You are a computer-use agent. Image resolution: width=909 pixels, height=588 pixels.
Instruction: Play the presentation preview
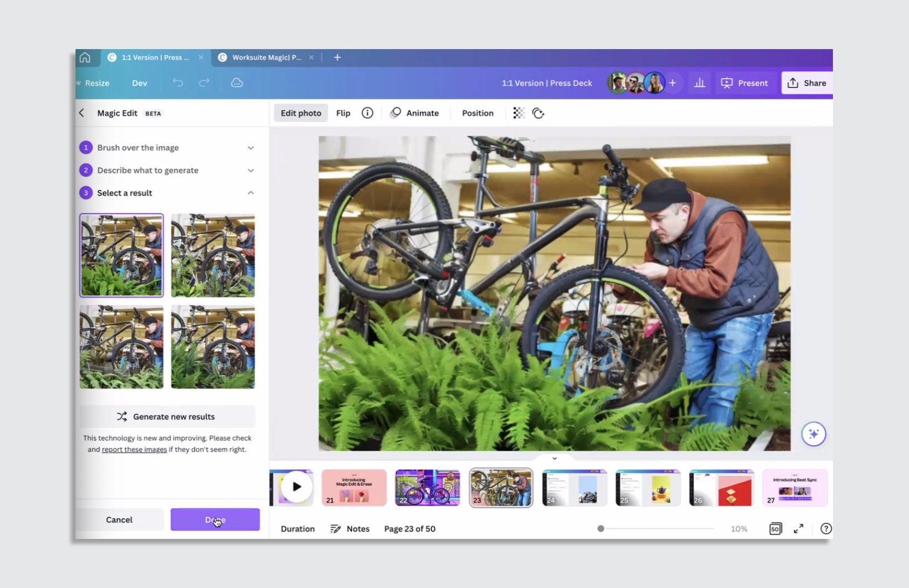[296, 487]
